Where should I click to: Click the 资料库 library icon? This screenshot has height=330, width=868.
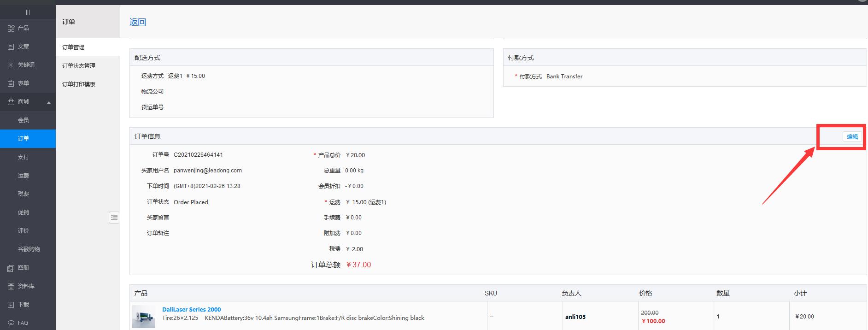click(11, 286)
